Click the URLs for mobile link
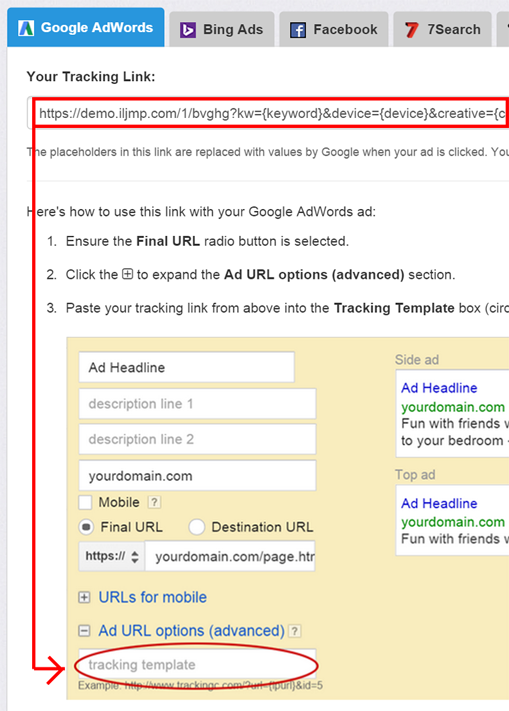Image resolution: width=509 pixels, height=711 pixels. coord(153,597)
